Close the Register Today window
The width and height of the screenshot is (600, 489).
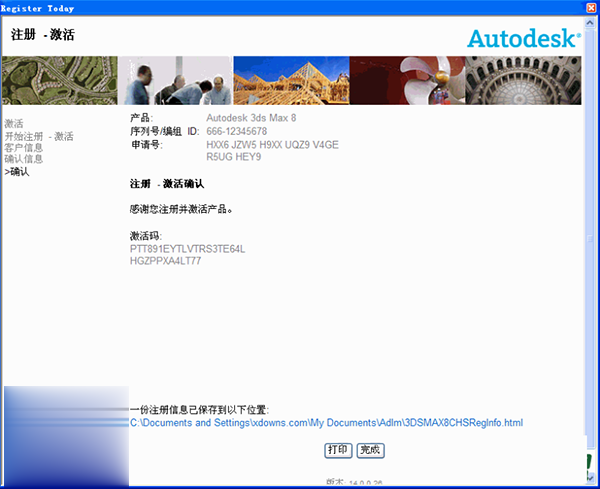(592, 8)
